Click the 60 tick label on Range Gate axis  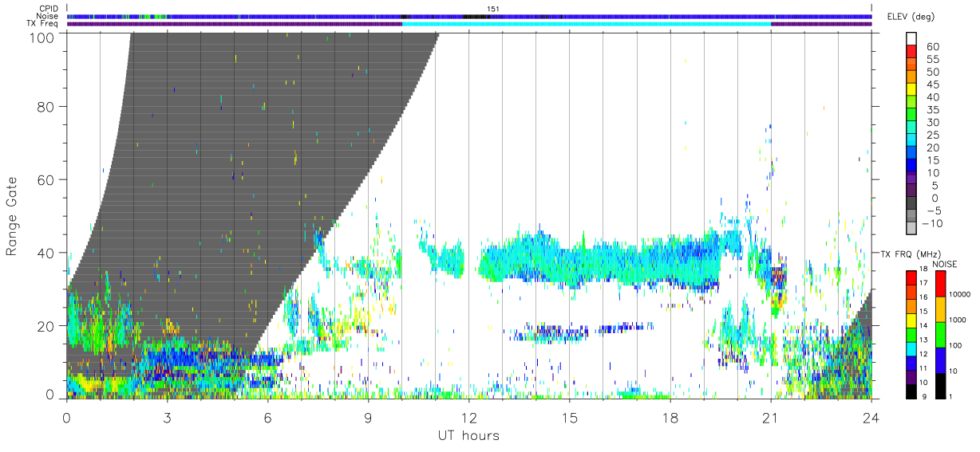tap(46, 179)
